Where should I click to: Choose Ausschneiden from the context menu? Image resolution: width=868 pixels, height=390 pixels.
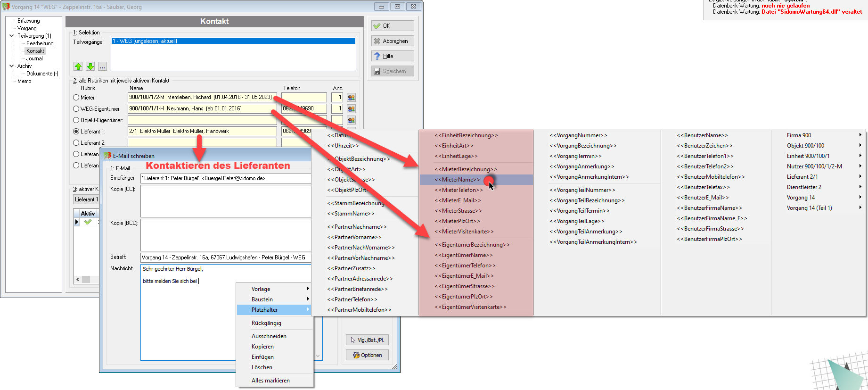click(x=275, y=336)
